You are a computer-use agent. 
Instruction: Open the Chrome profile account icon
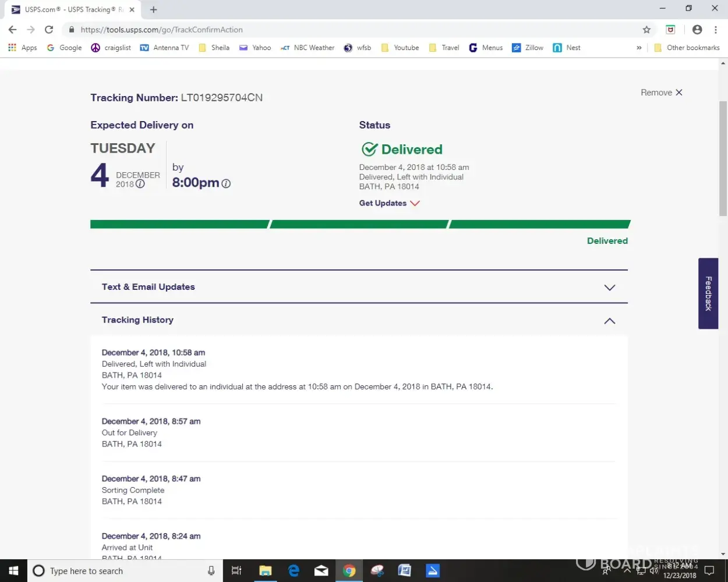pos(697,30)
